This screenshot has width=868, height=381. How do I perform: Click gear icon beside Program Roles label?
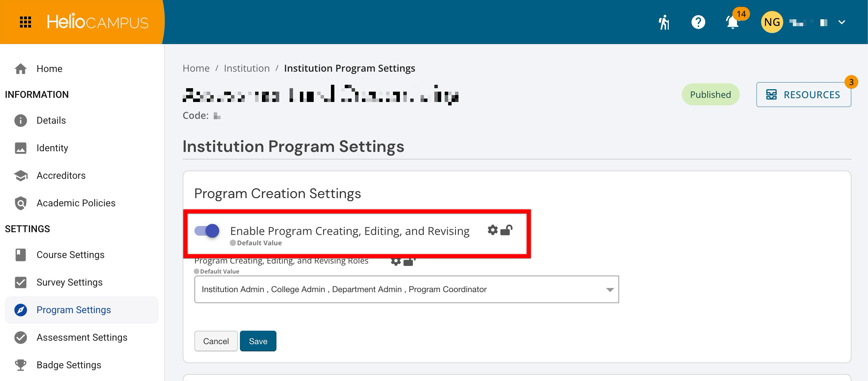[x=396, y=261]
